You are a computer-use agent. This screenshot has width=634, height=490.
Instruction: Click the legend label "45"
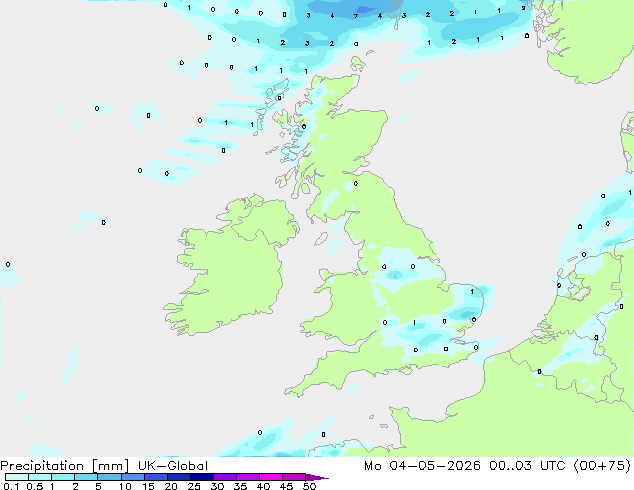click(286, 486)
